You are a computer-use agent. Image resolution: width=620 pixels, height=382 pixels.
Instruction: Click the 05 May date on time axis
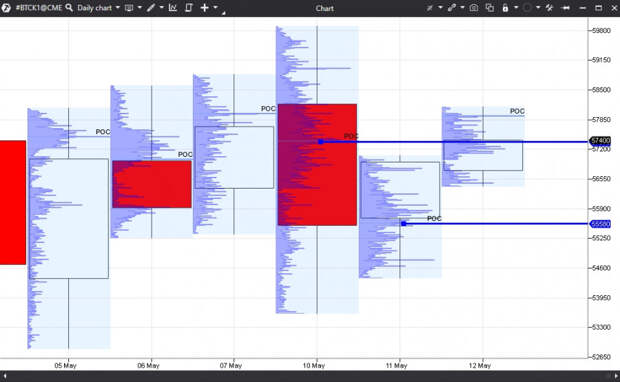pyautogui.click(x=65, y=365)
